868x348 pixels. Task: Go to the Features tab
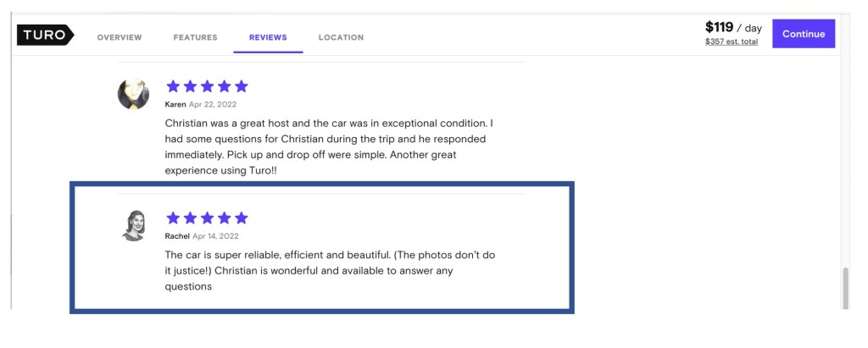click(x=195, y=37)
